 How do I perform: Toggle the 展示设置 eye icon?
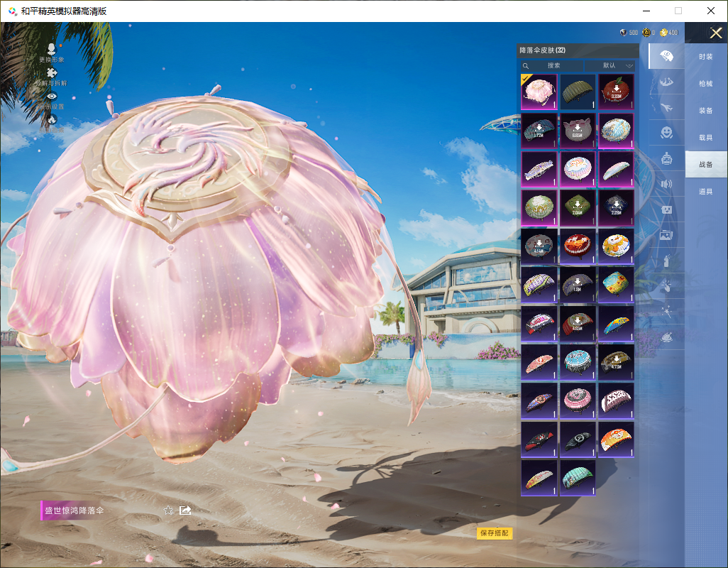pos(52,96)
